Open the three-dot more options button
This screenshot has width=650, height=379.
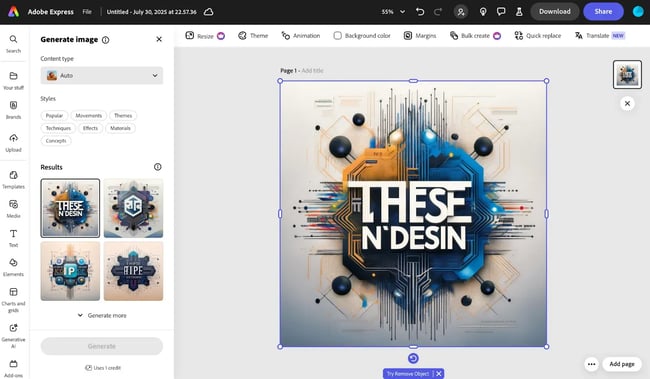[x=592, y=364]
